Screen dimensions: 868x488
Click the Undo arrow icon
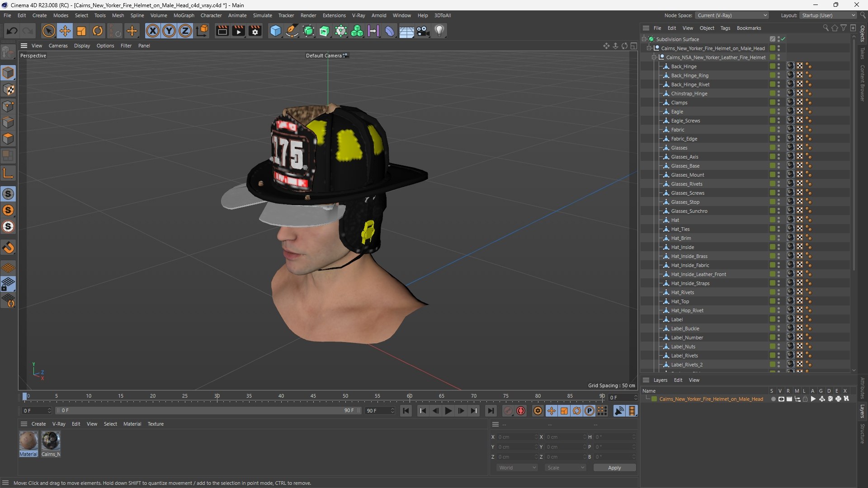coord(12,31)
